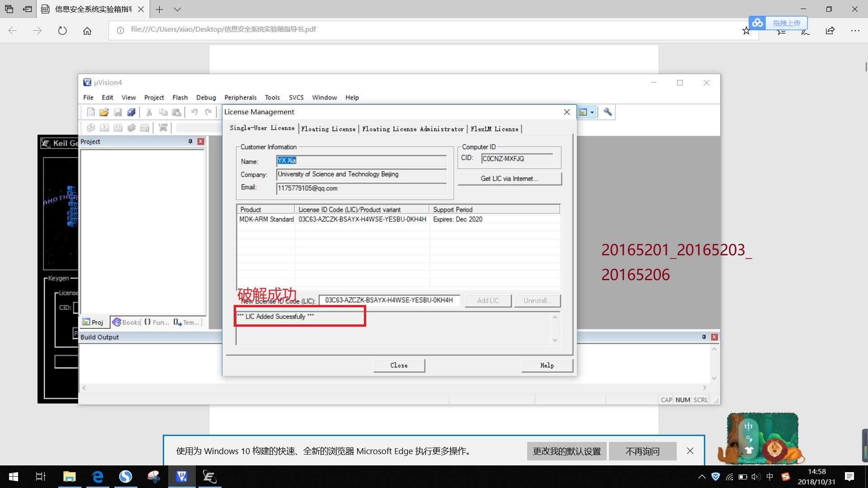Image resolution: width=868 pixels, height=488 pixels.
Task: Open the SVCS menu
Action: [x=296, y=98]
